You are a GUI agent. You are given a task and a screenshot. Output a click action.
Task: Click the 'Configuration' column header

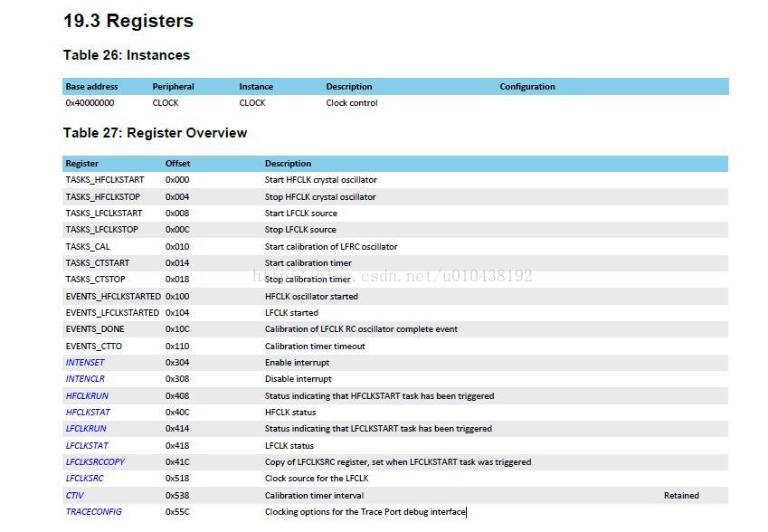527,87
